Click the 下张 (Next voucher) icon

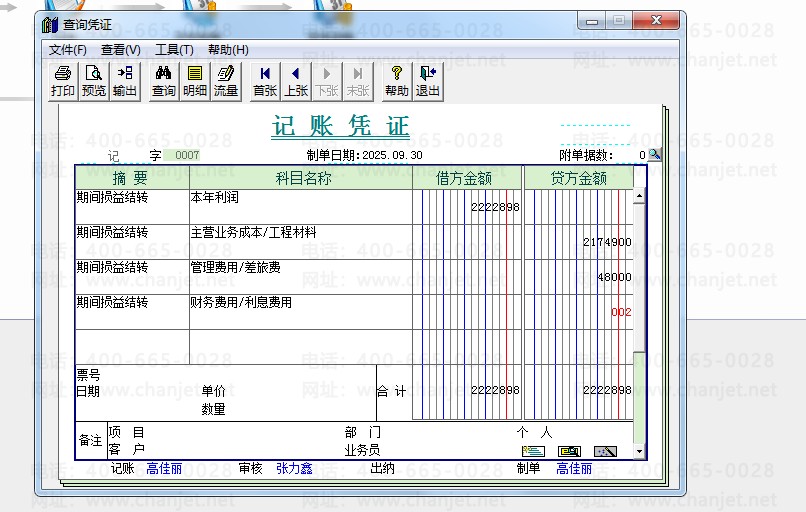tap(327, 81)
